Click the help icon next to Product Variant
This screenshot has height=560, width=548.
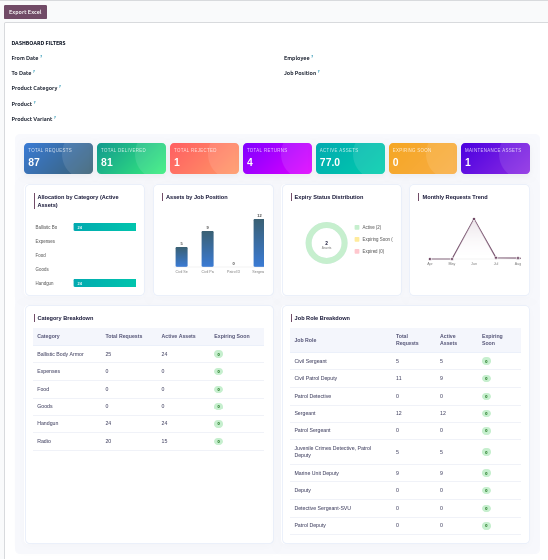(x=55, y=117)
